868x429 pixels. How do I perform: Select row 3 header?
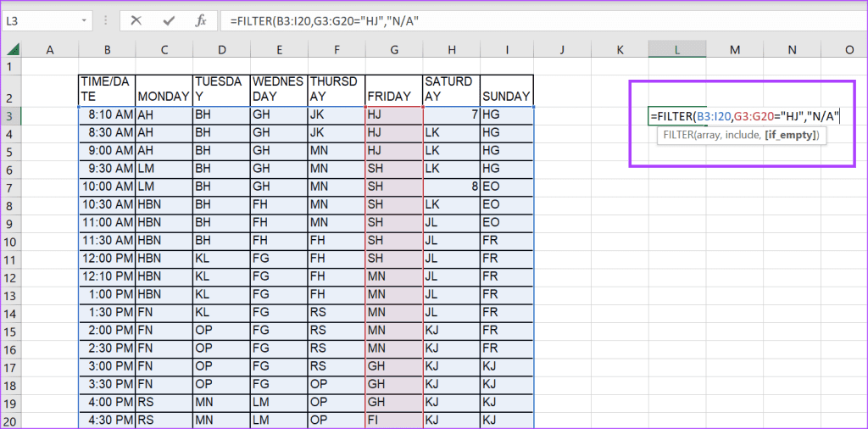pyautogui.click(x=10, y=114)
